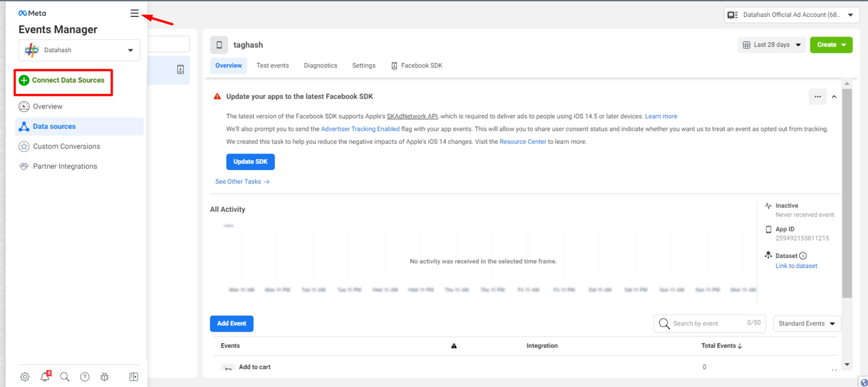
Task: Open the three-dot options menu on the SDK task
Action: click(x=817, y=97)
